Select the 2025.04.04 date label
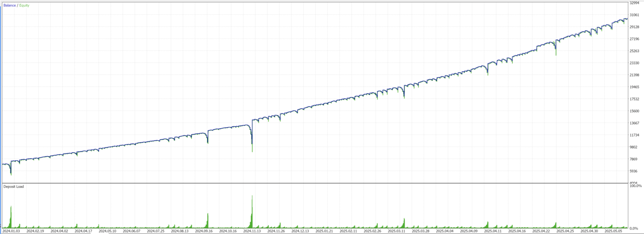This screenshot has height=234, width=644. pyautogui.click(x=445, y=231)
